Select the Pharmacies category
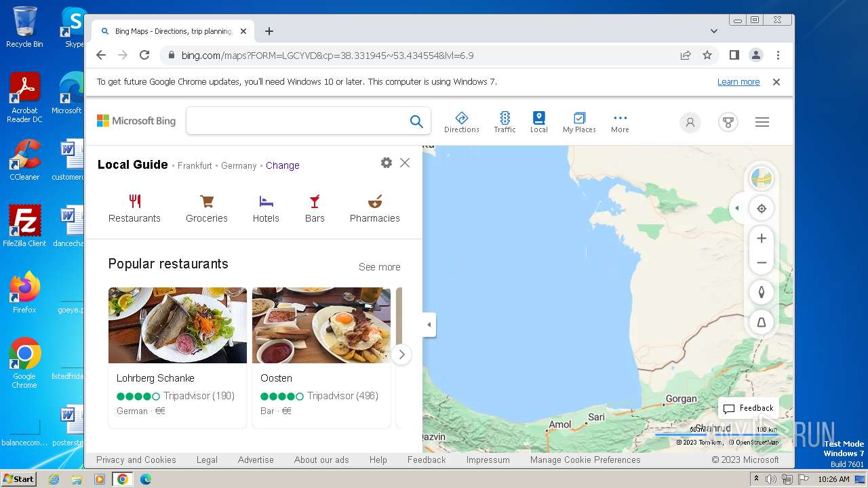 pos(375,209)
